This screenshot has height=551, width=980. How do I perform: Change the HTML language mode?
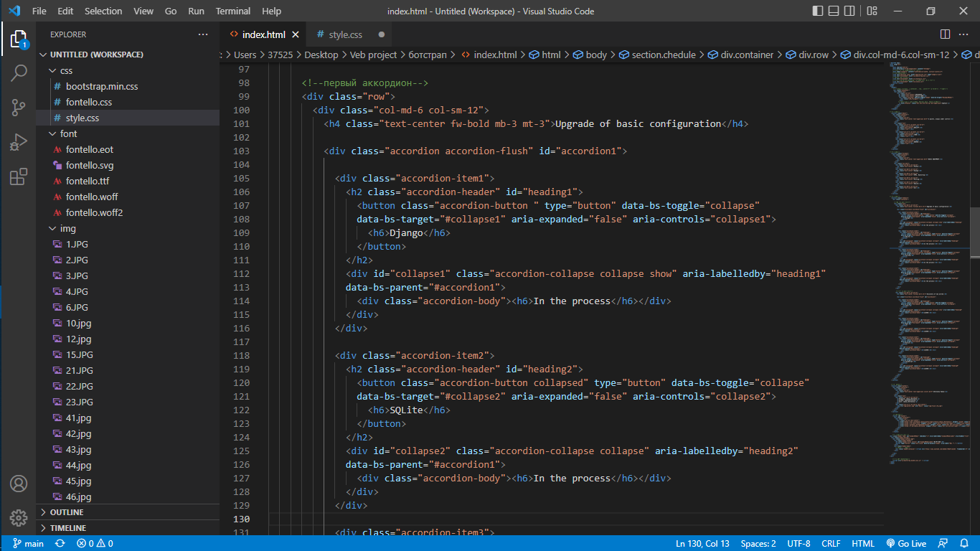pyautogui.click(x=863, y=544)
